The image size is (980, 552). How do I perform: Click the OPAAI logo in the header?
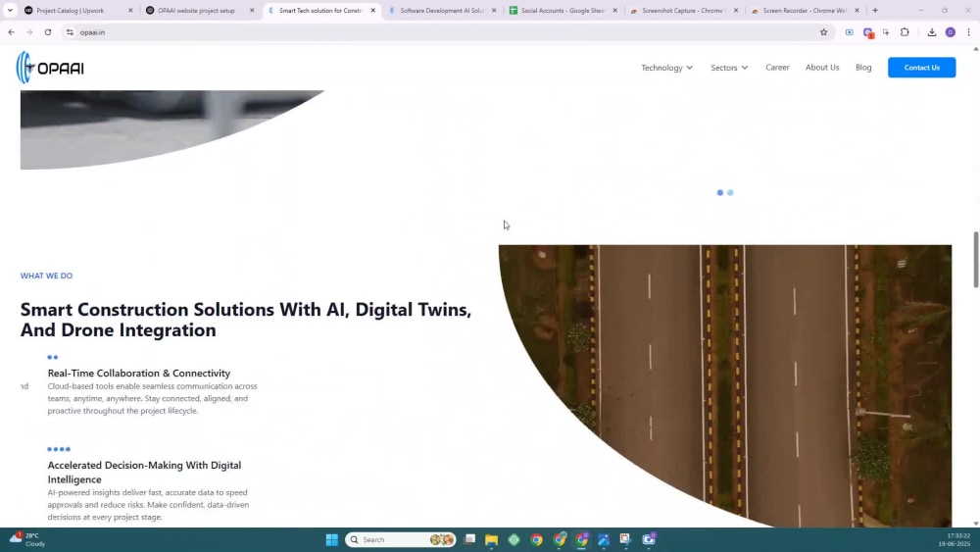pyautogui.click(x=50, y=68)
